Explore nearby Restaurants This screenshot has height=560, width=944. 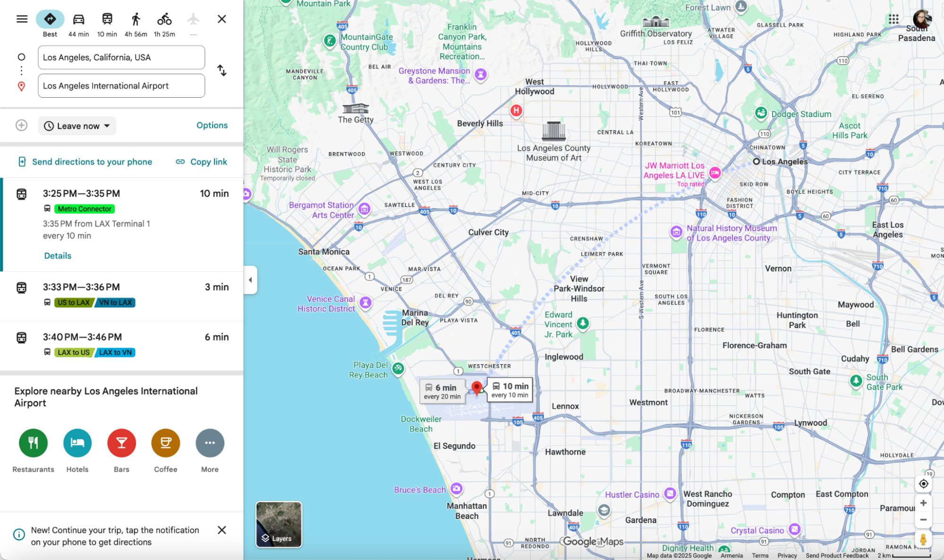[x=33, y=450]
